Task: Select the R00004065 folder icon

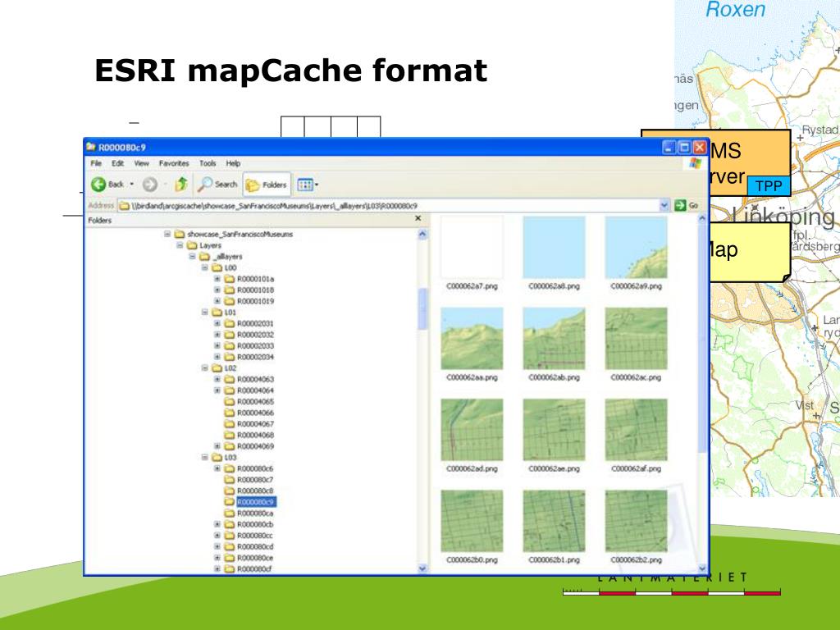Action: [x=230, y=401]
